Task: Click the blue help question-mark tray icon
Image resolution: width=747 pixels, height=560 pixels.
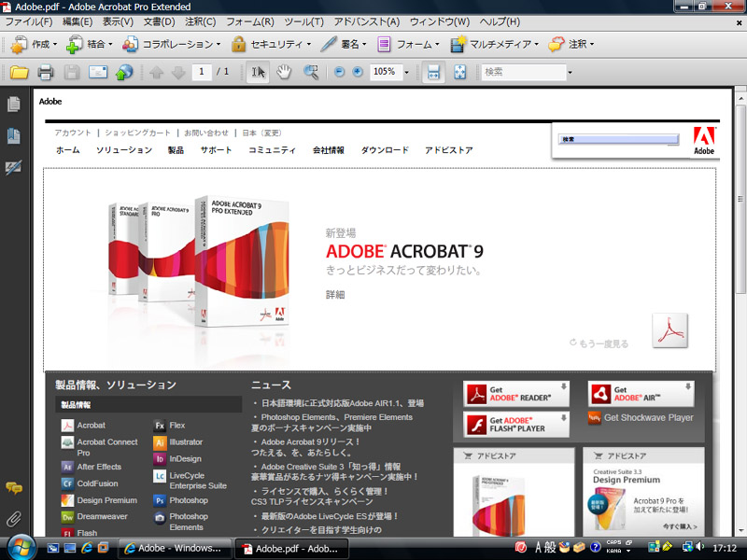Action: [596, 548]
